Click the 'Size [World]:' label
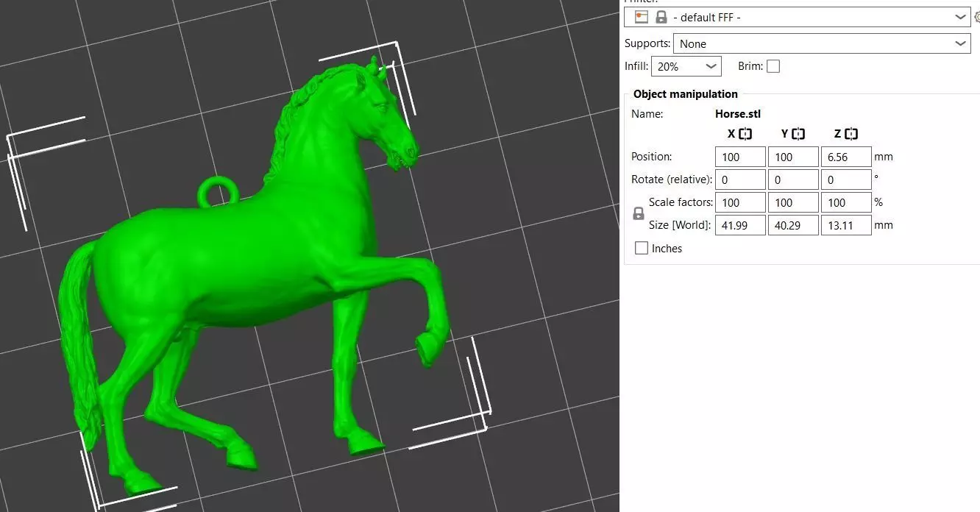Screen dimensions: 980x512 pos(680,225)
